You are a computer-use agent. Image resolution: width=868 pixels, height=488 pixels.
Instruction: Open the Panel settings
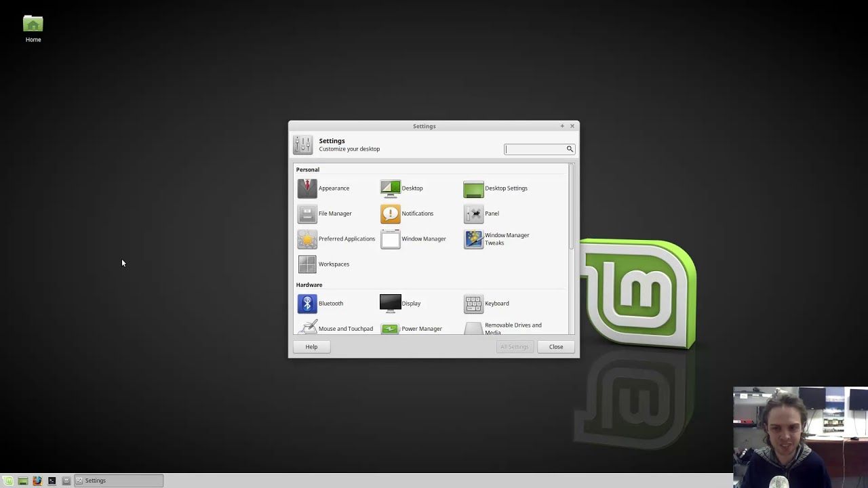click(x=481, y=213)
